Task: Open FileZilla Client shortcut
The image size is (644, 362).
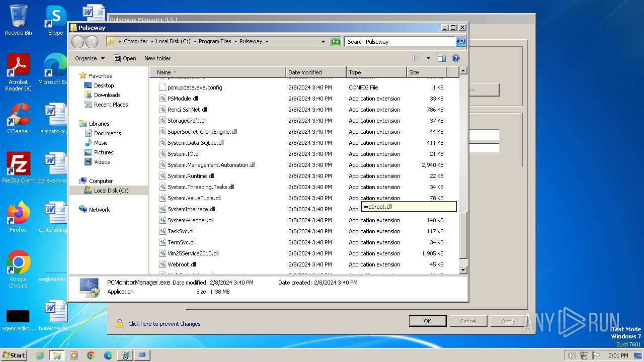Action: click(18, 168)
